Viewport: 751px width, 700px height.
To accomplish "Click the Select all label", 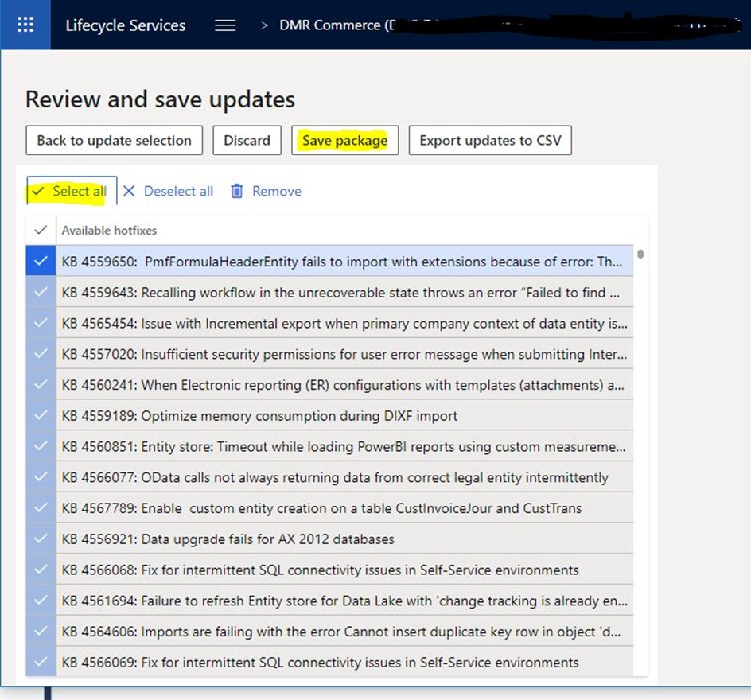I will [x=79, y=191].
